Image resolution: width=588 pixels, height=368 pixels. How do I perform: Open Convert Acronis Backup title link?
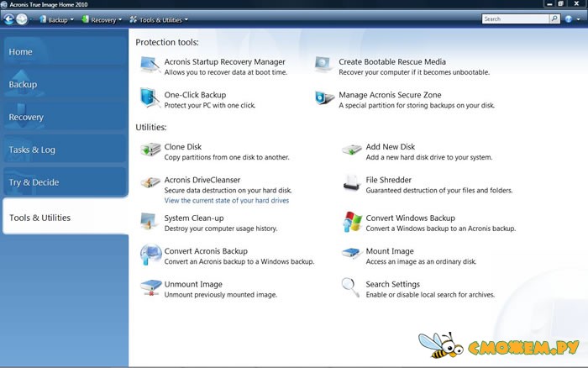[x=206, y=251]
